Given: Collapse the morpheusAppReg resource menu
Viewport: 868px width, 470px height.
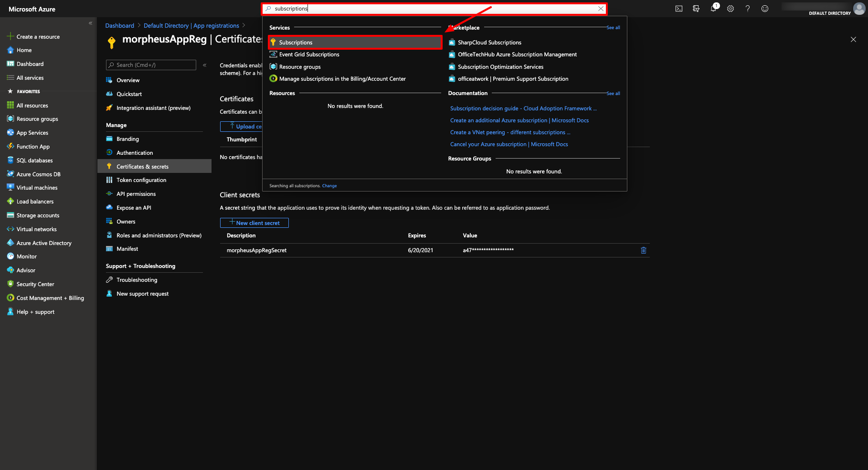Looking at the screenshot, I should point(204,65).
